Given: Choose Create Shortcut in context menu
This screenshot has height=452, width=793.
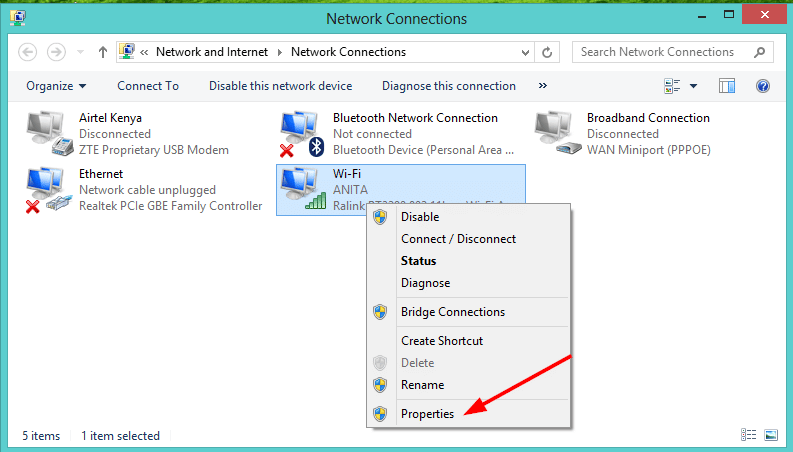Looking at the screenshot, I should (x=469, y=341).
